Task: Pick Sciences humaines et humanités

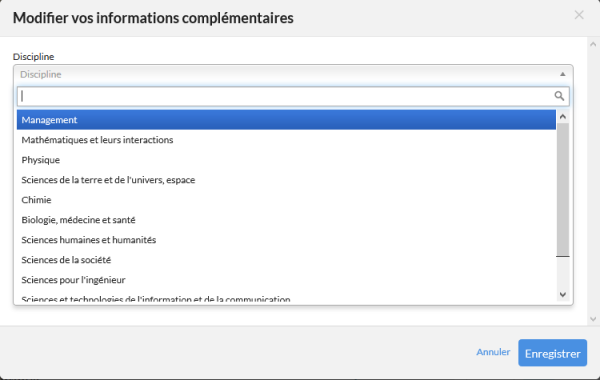Action: point(286,240)
